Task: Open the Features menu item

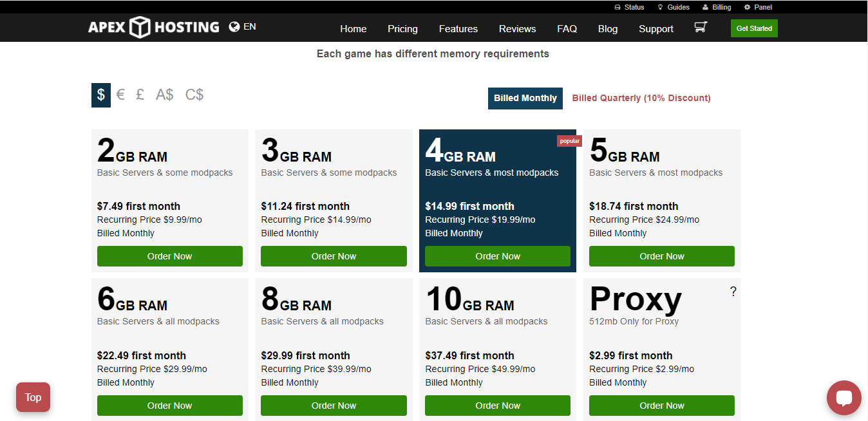Action: pos(458,29)
